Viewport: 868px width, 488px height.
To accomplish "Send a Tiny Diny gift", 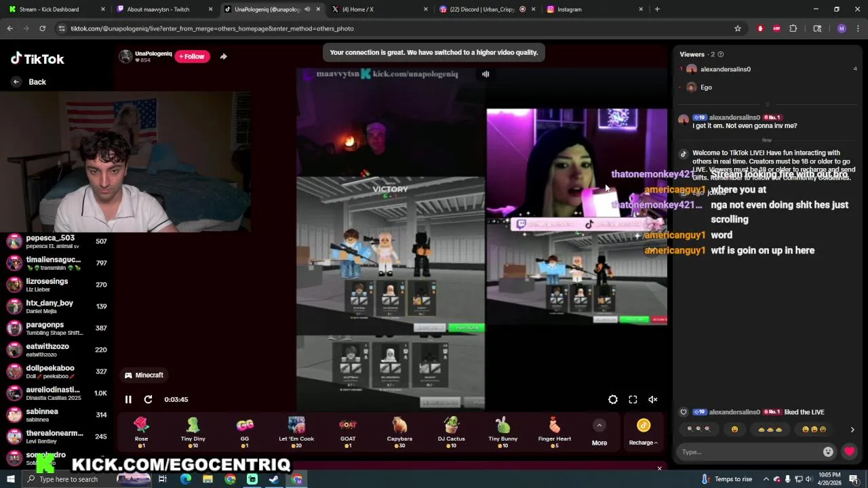I will click(x=193, y=432).
